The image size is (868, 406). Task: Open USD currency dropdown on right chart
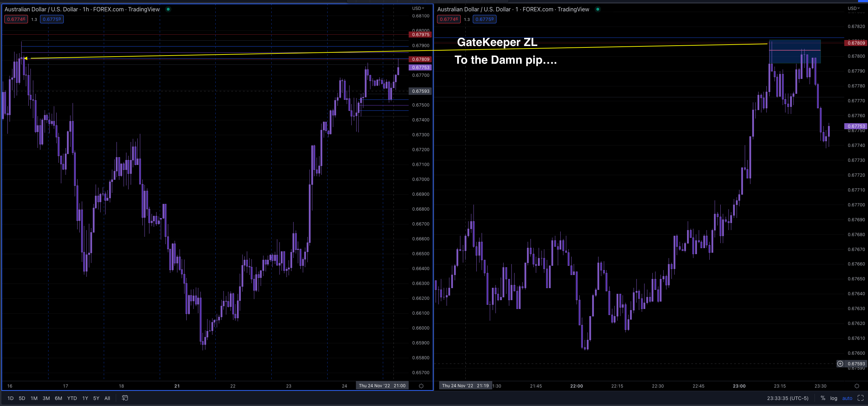(x=853, y=8)
